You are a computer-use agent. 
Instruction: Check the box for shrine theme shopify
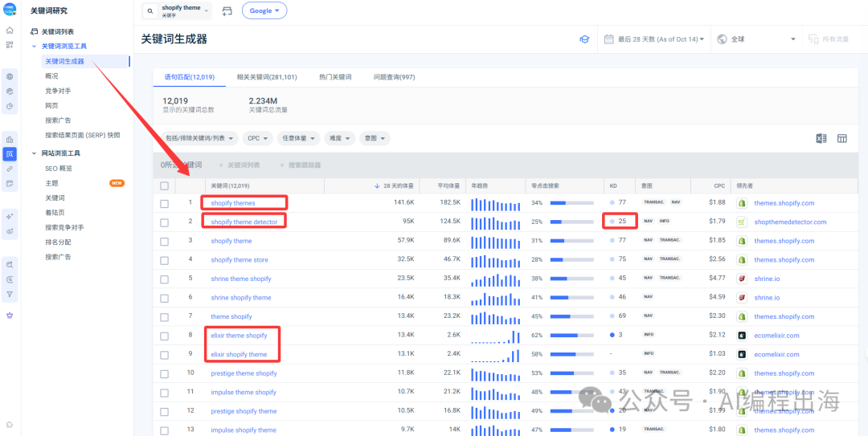point(164,279)
